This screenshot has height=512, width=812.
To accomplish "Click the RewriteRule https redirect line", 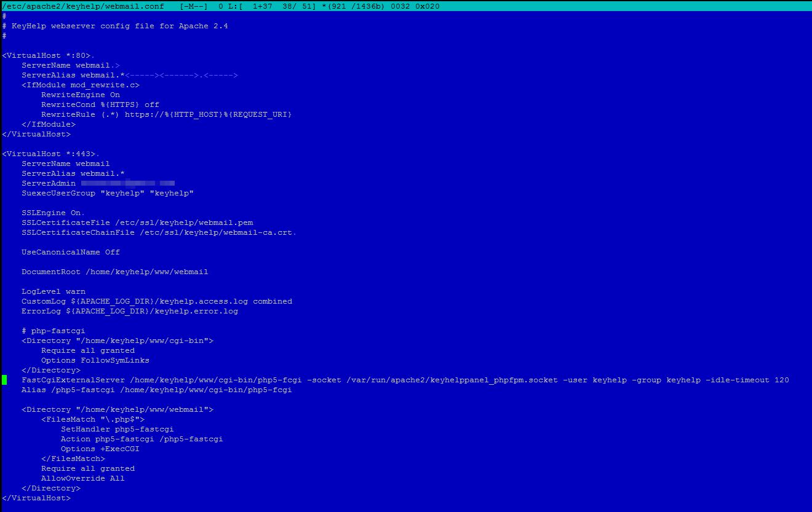I will tap(166, 114).
